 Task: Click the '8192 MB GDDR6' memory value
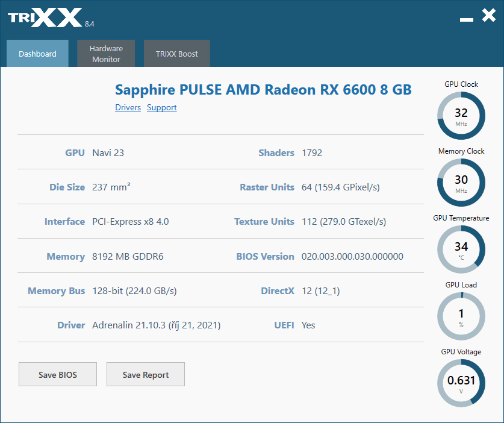pos(128,256)
